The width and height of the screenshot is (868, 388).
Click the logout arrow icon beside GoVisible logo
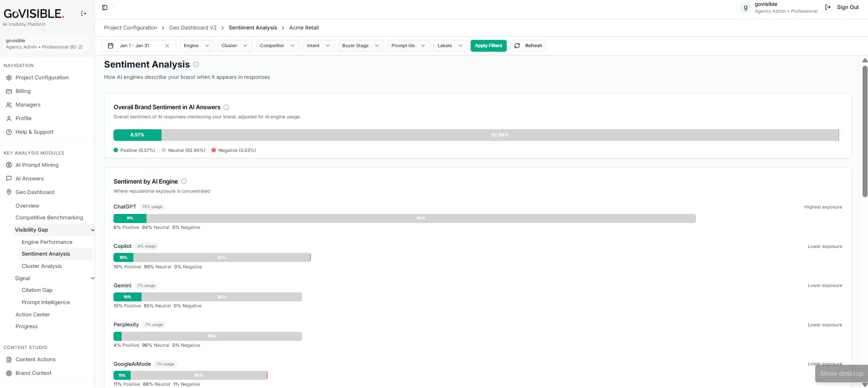pyautogui.click(x=83, y=14)
